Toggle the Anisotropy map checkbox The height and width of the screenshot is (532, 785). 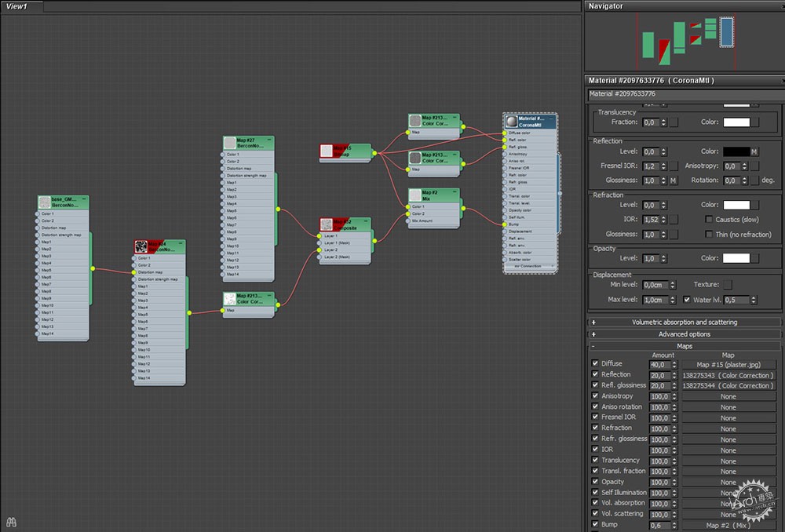pos(595,396)
